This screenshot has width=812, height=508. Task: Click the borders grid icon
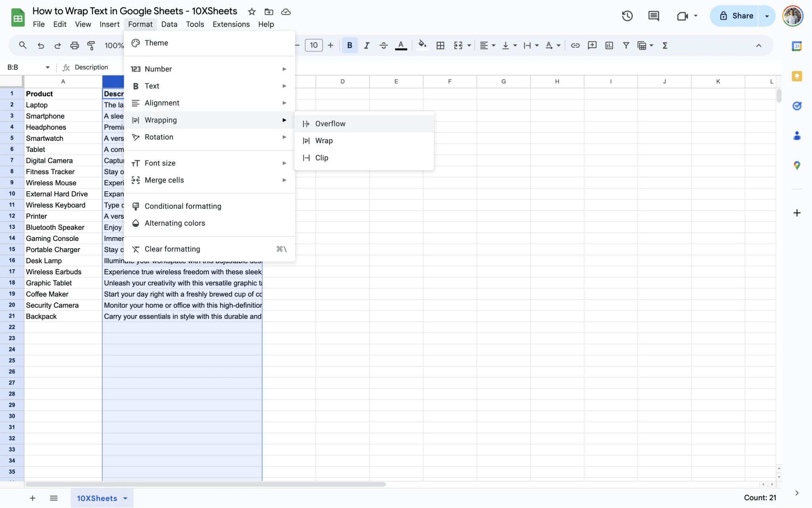[440, 46]
